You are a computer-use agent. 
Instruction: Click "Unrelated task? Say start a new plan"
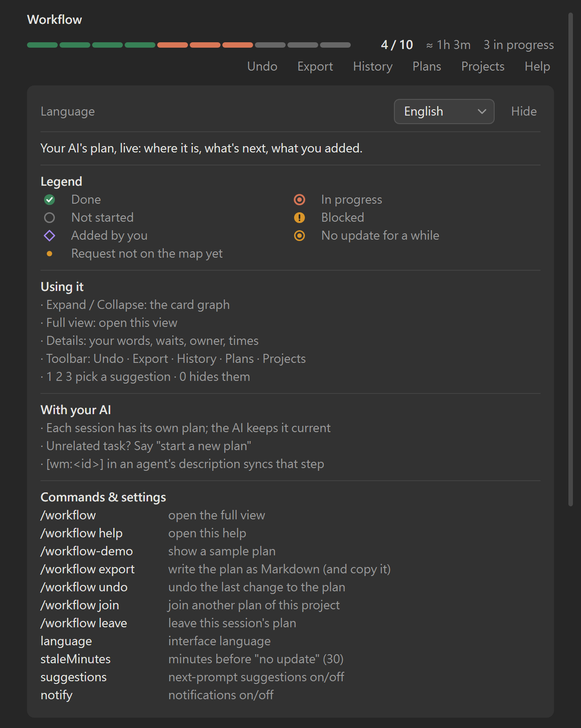[146, 446]
